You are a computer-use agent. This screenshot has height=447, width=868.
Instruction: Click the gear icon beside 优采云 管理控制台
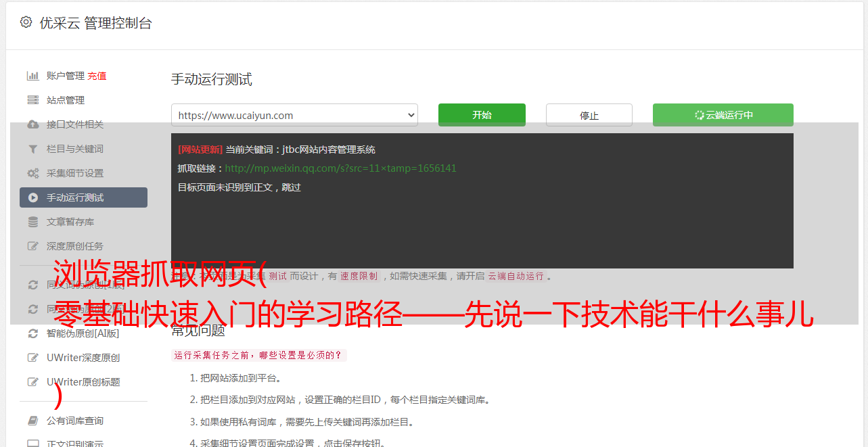(x=26, y=22)
